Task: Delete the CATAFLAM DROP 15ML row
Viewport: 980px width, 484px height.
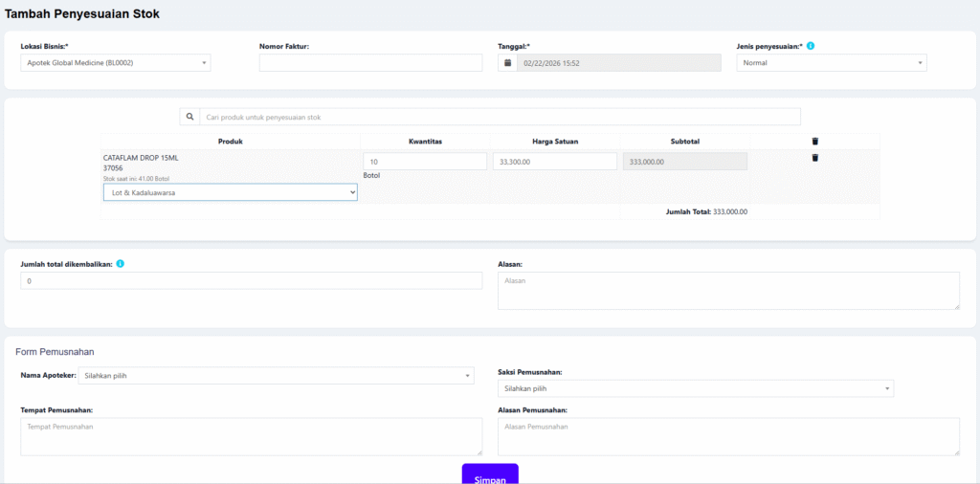Action: pyautogui.click(x=814, y=158)
